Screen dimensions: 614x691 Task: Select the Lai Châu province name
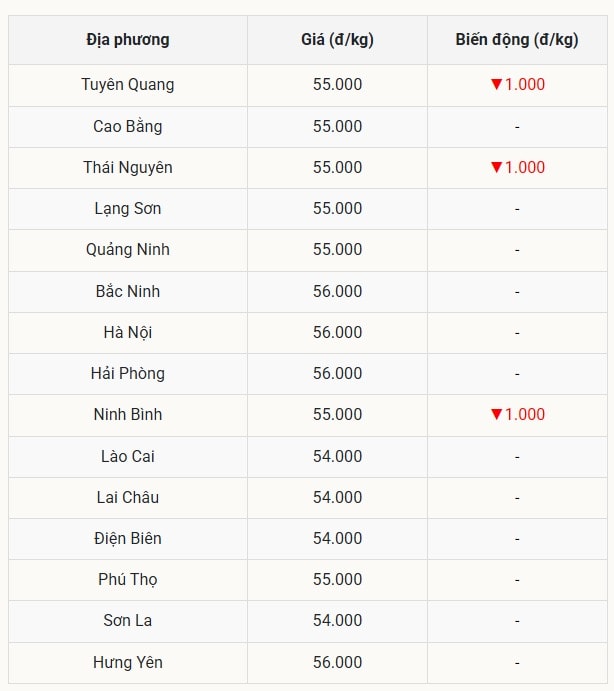[128, 497]
